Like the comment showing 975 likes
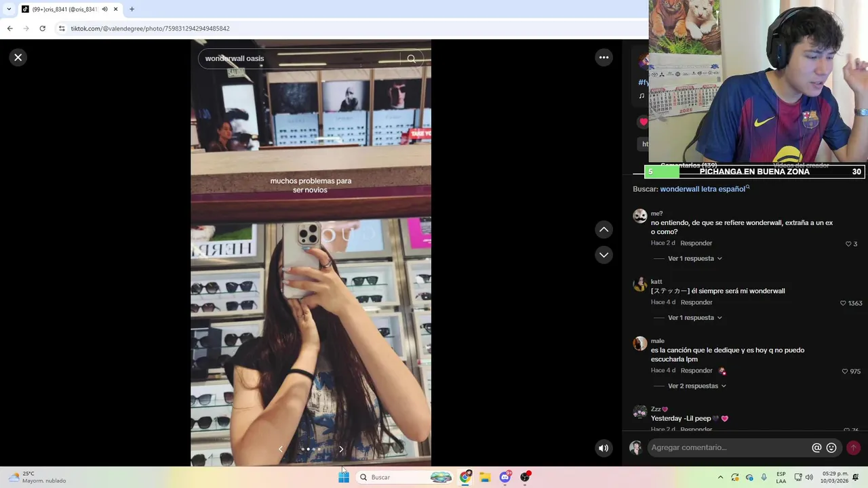The height and width of the screenshot is (488, 868). (844, 371)
